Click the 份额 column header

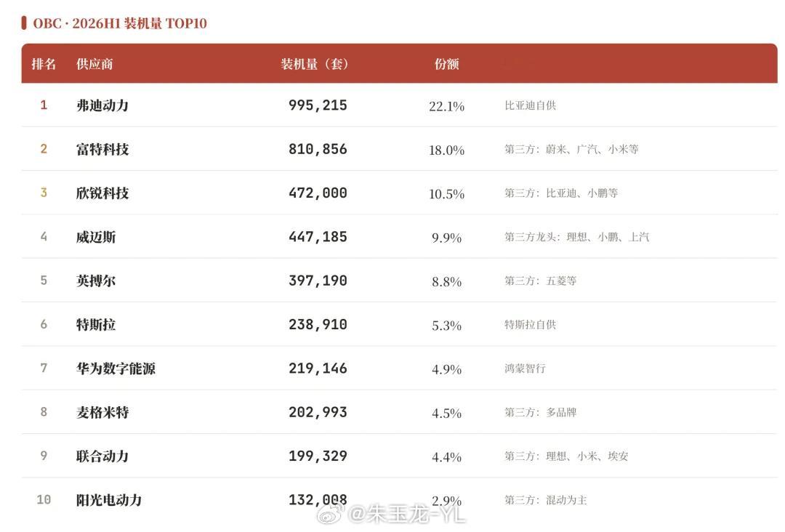[446, 64]
